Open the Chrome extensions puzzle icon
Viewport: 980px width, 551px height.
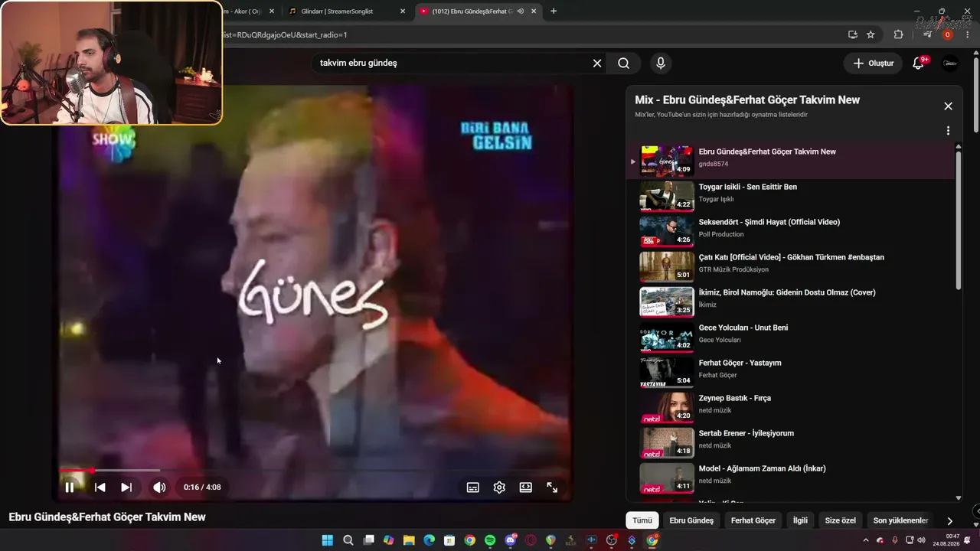(x=899, y=34)
